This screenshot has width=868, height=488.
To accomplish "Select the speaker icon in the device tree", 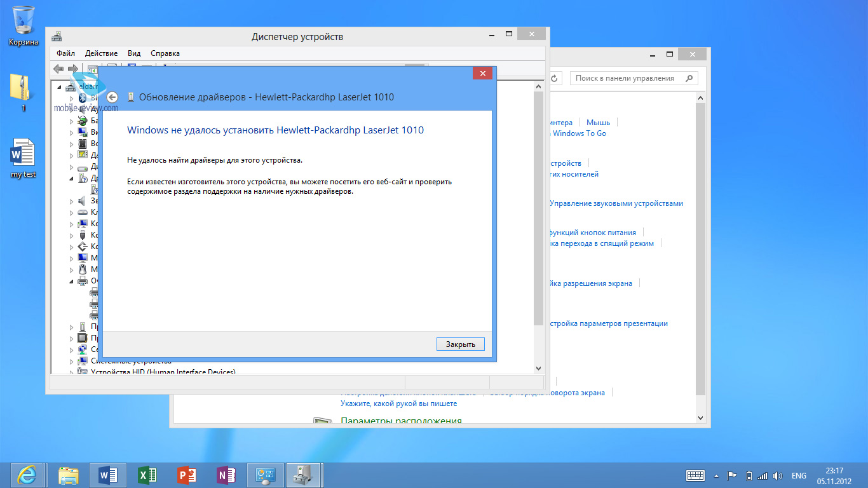I will 82,201.
